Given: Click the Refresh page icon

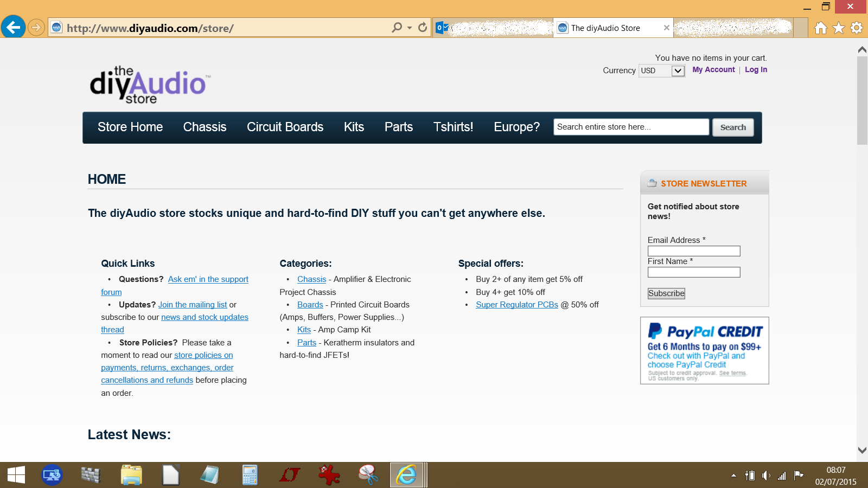Looking at the screenshot, I should [x=423, y=27].
